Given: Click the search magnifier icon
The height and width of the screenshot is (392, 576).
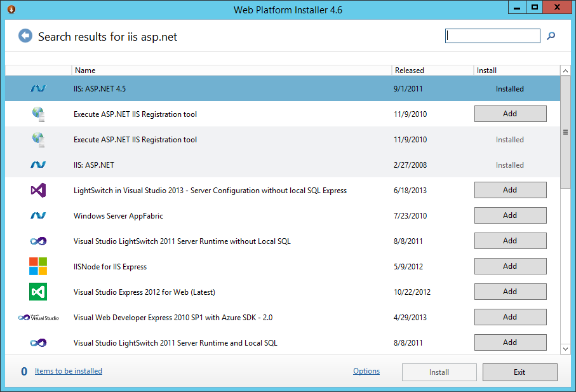Looking at the screenshot, I should point(551,36).
